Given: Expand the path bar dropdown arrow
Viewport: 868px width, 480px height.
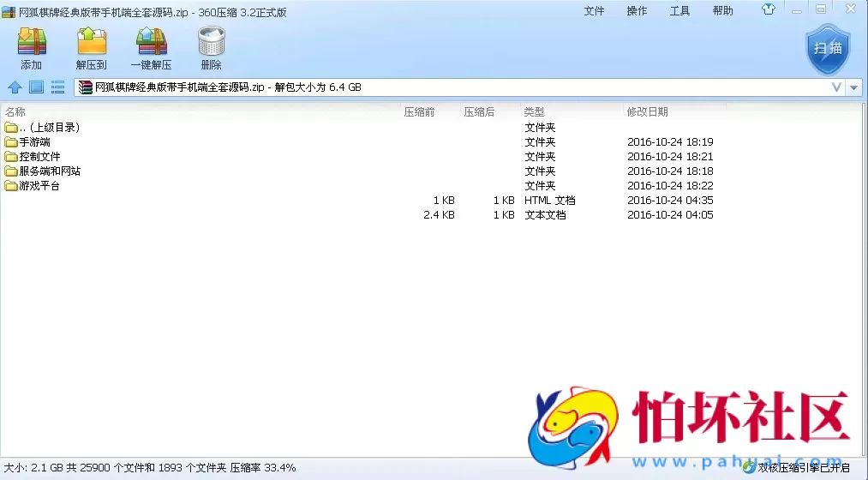Looking at the screenshot, I should (x=854, y=87).
